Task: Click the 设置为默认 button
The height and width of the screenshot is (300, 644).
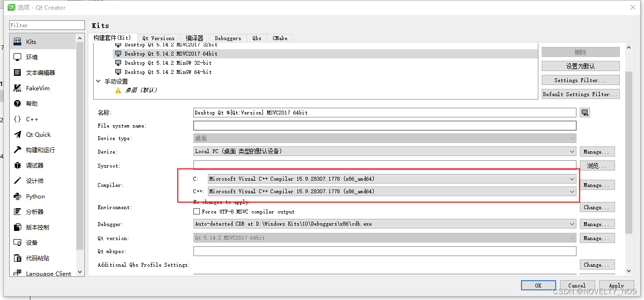Action: point(580,66)
